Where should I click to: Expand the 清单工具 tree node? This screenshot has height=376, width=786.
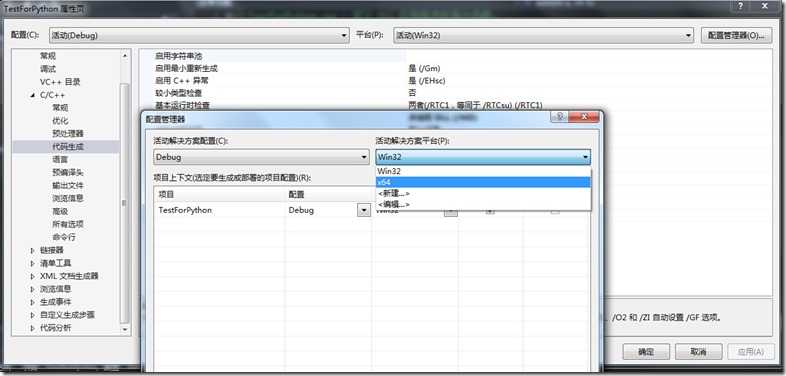[33, 263]
